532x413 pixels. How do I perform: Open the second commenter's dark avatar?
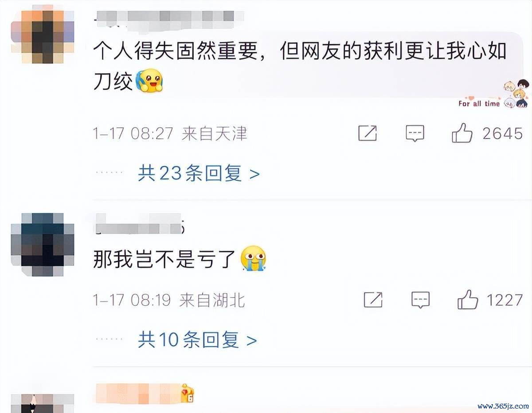[x=43, y=244]
